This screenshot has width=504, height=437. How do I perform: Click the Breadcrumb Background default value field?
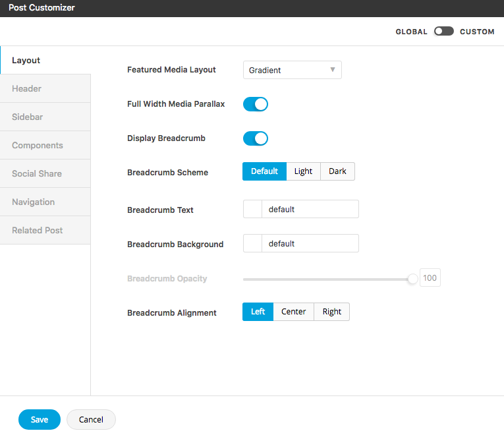(x=310, y=243)
